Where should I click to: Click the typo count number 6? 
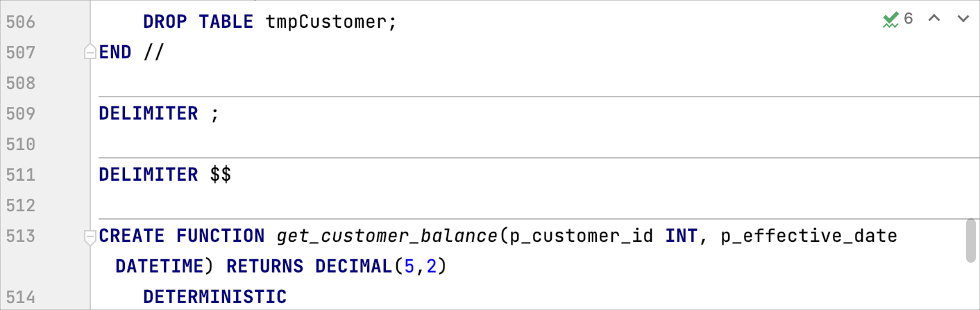(909, 19)
